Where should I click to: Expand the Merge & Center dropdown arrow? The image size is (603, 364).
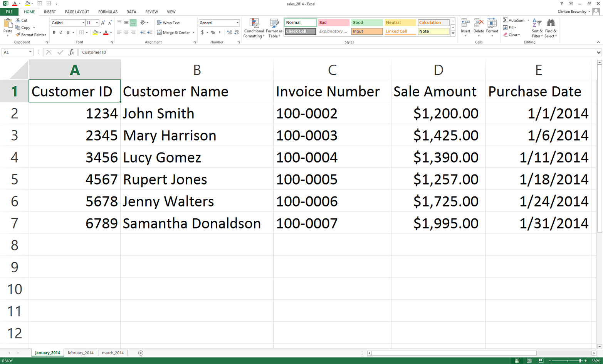click(x=193, y=32)
